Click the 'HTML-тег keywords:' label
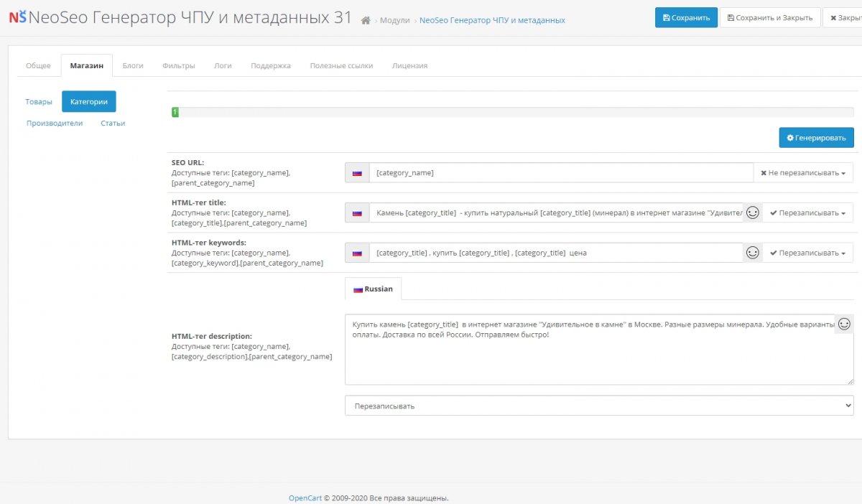This screenshot has height=504, width=862. coord(209,243)
